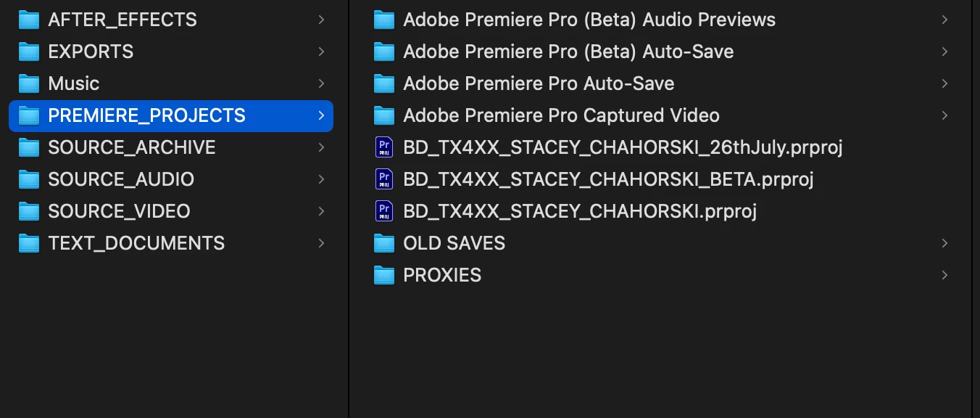Select file name ending _BETA.prproj
The height and width of the screenshot is (418, 980).
608,179
